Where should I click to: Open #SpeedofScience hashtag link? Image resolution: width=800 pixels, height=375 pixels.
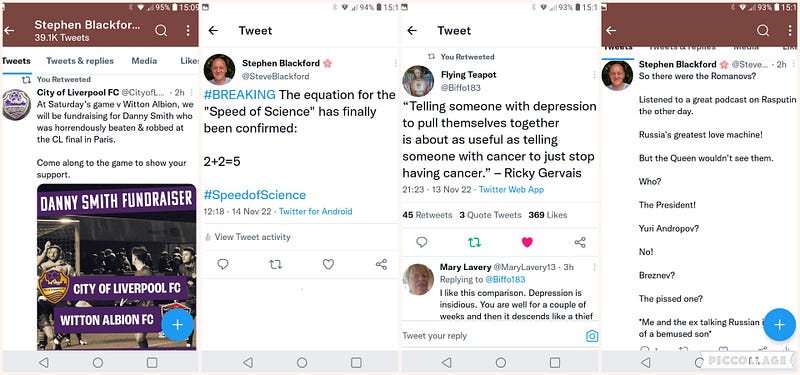pos(255,195)
